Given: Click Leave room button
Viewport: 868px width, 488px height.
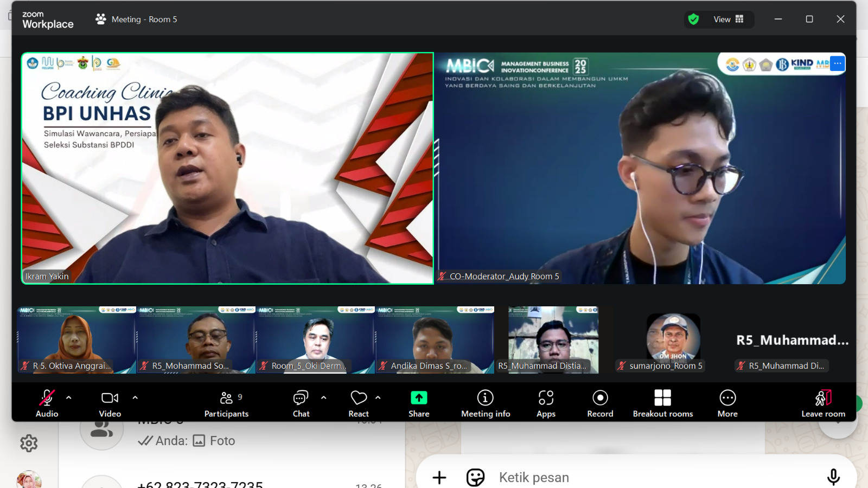Looking at the screenshot, I should [x=823, y=403].
